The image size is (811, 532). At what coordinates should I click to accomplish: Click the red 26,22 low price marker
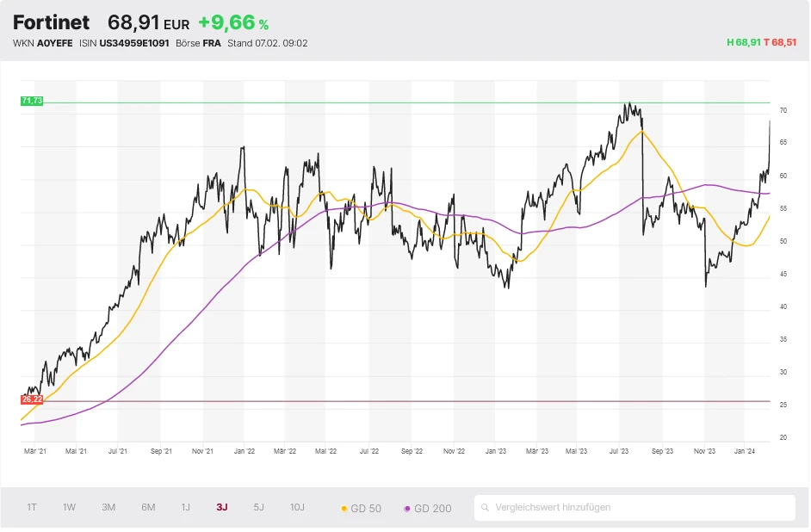click(x=32, y=399)
